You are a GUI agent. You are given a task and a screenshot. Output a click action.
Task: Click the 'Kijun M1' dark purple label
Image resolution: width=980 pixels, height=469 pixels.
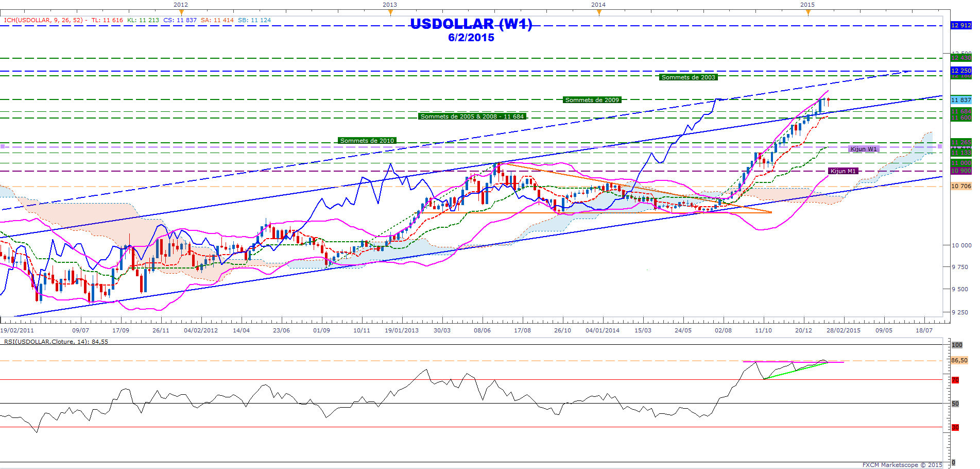(843, 171)
